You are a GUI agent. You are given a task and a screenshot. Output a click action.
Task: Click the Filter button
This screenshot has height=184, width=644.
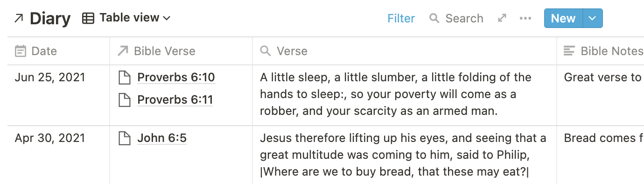click(401, 18)
